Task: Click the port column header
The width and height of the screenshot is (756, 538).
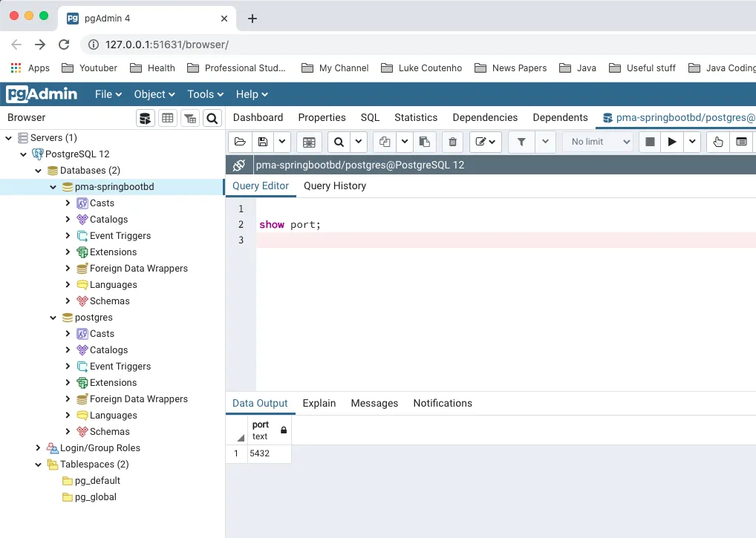Action: pos(269,430)
